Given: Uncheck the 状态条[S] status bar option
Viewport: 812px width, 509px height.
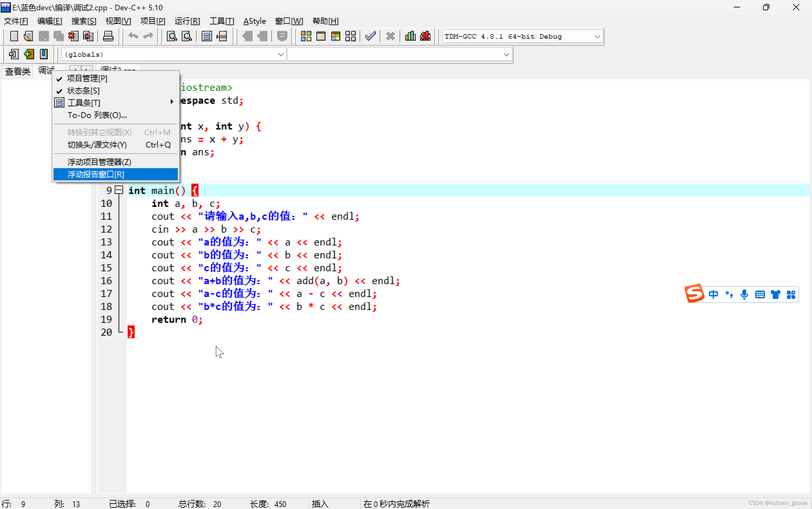Looking at the screenshot, I should pyautogui.click(x=83, y=91).
